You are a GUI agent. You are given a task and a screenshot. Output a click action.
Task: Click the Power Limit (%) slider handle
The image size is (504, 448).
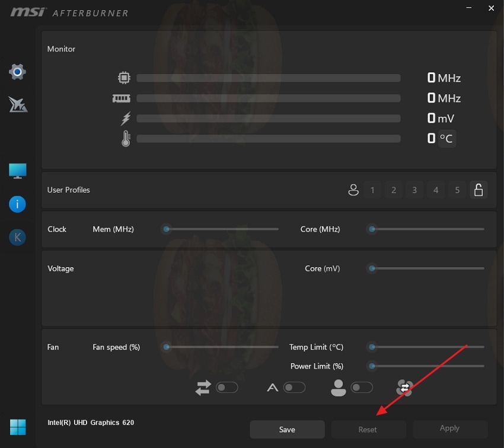pos(372,366)
